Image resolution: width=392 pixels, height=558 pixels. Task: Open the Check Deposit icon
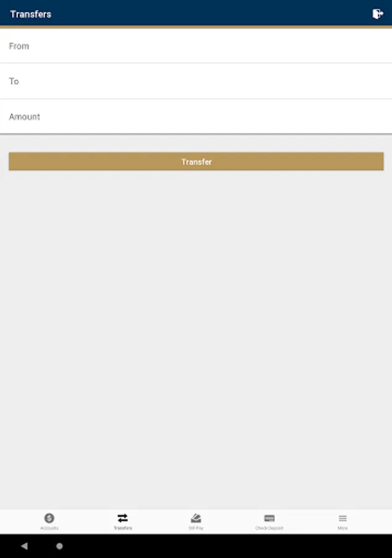point(269,518)
